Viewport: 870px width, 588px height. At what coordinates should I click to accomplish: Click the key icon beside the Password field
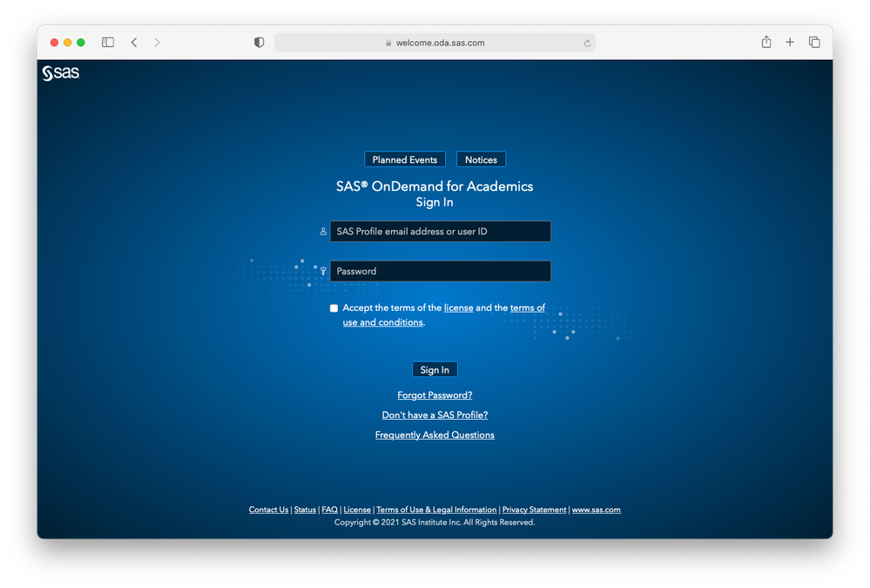(323, 271)
